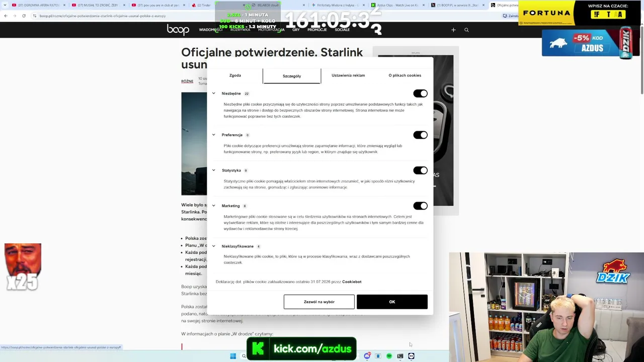The width and height of the screenshot is (644, 362).
Task: Close the Azdus Clips tab
Action: pyautogui.click(x=424, y=5)
